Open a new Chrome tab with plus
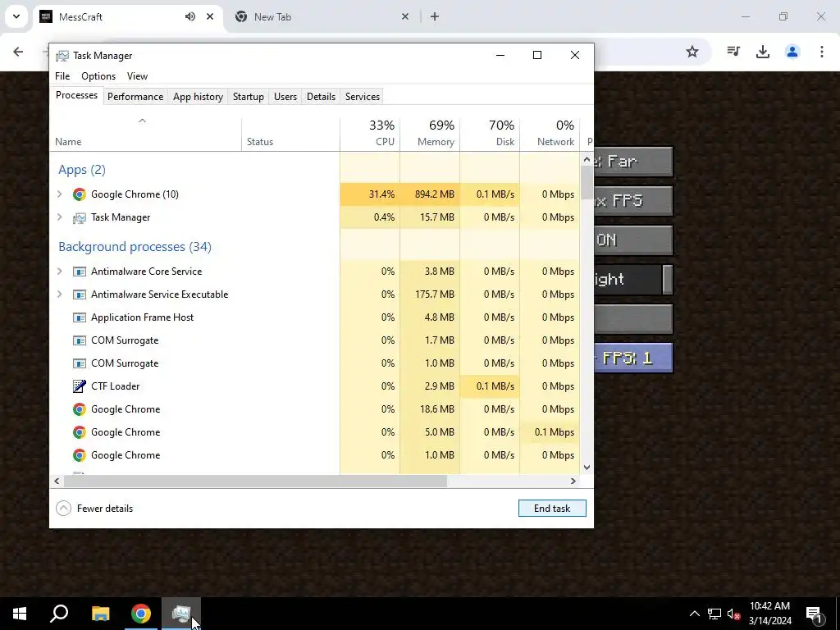The image size is (840, 630). coord(435,16)
